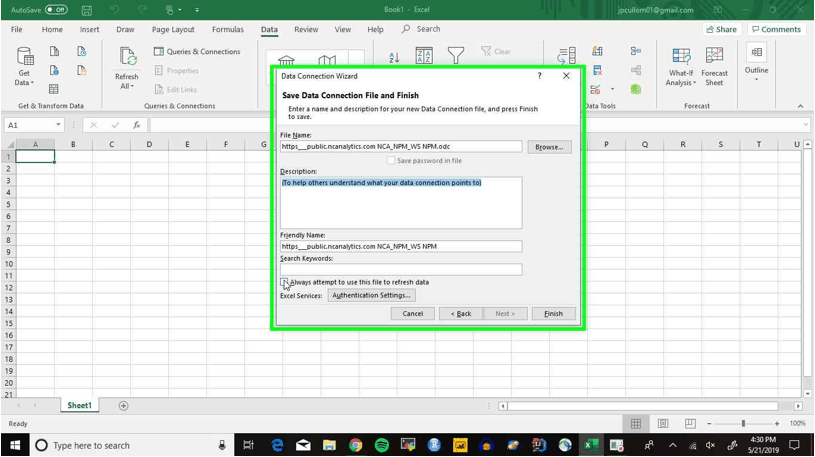Click the From Text/CSV icon

[x=54, y=51]
